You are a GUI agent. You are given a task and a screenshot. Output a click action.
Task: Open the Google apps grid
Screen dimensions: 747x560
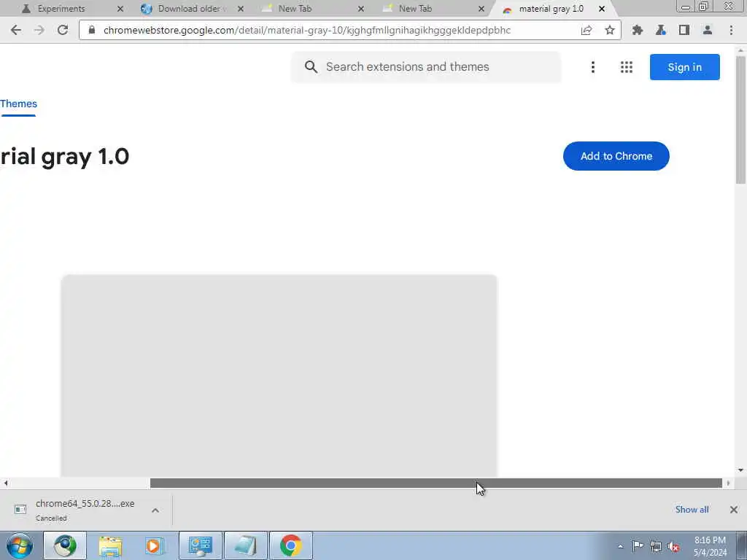point(627,67)
